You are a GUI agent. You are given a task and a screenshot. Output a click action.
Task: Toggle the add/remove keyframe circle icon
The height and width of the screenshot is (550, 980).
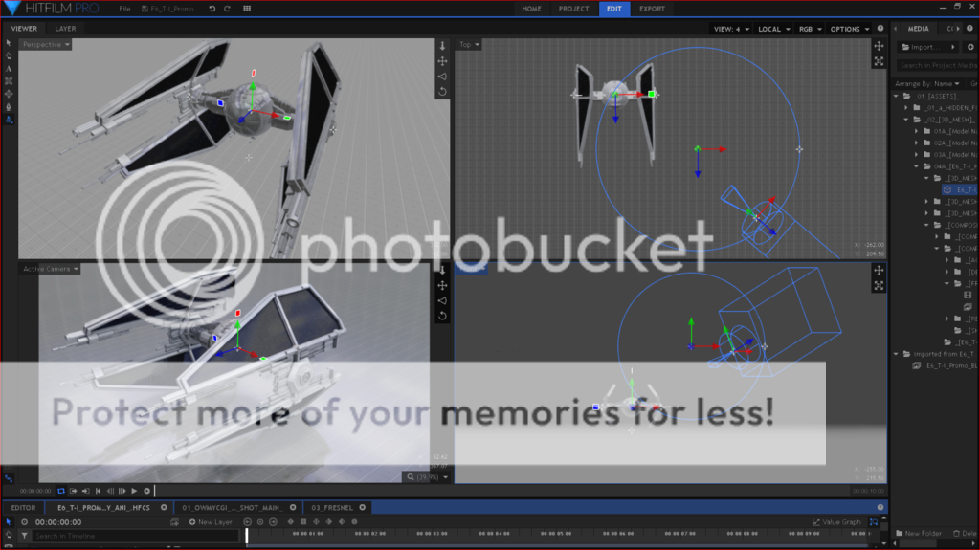(x=260, y=522)
